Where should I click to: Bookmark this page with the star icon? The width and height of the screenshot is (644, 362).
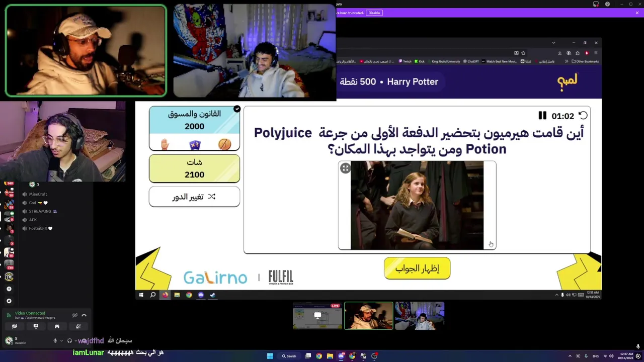point(523,53)
